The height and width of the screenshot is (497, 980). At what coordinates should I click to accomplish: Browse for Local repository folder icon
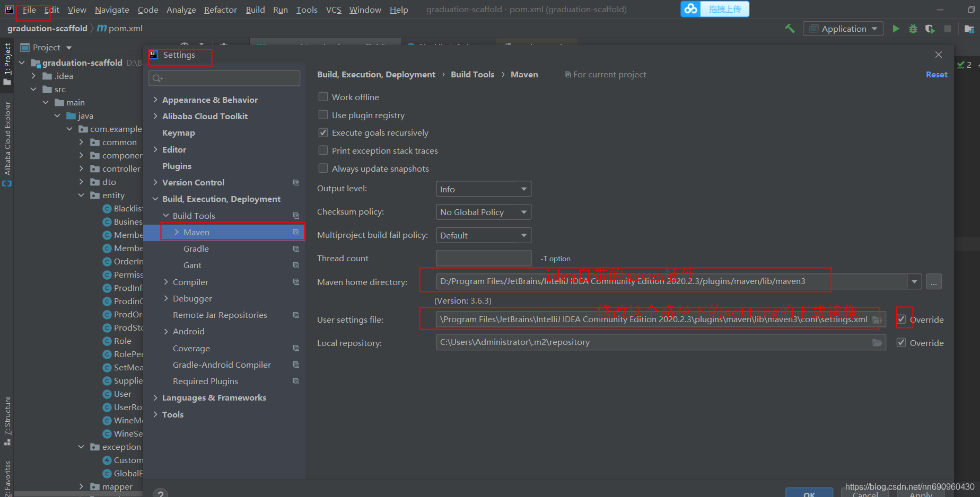tap(877, 343)
